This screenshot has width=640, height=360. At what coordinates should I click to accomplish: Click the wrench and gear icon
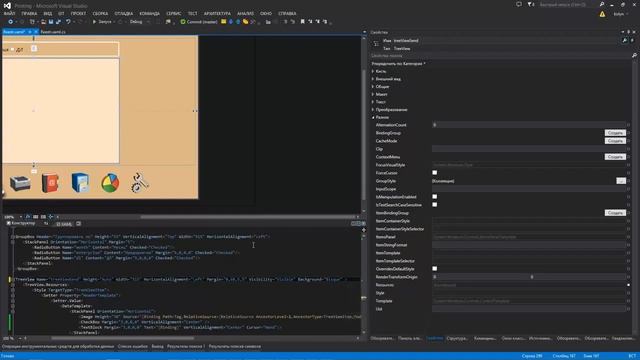[140, 182]
